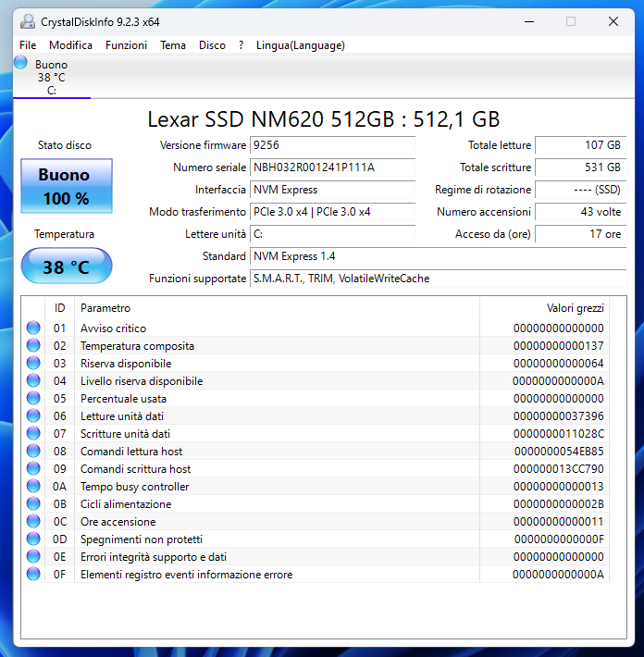Open the ? help menu

coord(241,45)
